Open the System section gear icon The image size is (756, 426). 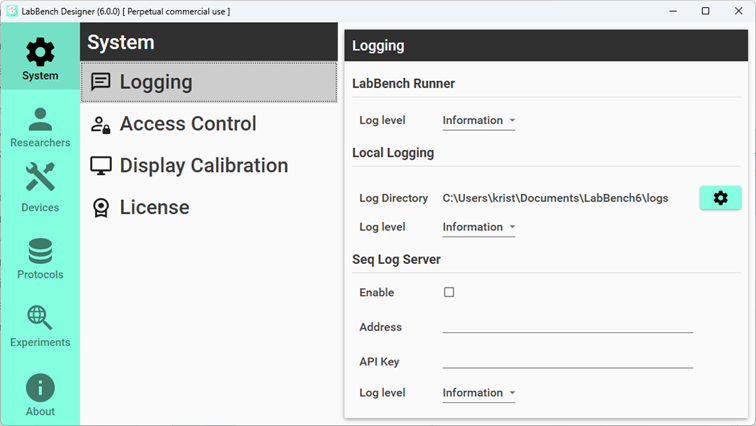pos(40,52)
